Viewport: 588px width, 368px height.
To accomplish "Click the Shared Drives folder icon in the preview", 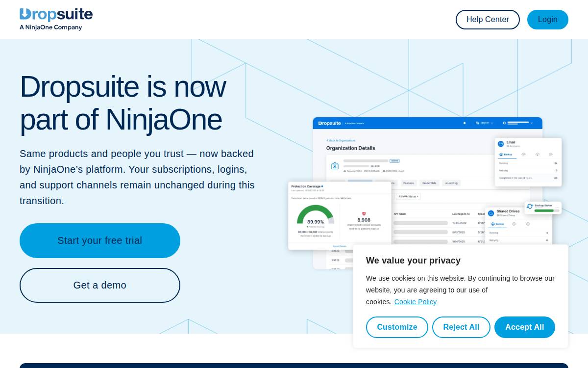I will [x=491, y=213].
